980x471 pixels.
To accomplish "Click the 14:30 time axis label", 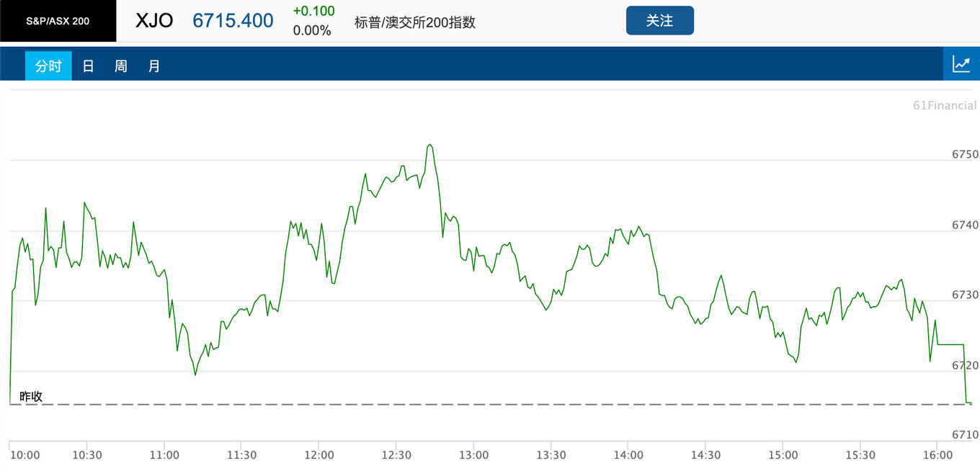I will tap(706, 455).
